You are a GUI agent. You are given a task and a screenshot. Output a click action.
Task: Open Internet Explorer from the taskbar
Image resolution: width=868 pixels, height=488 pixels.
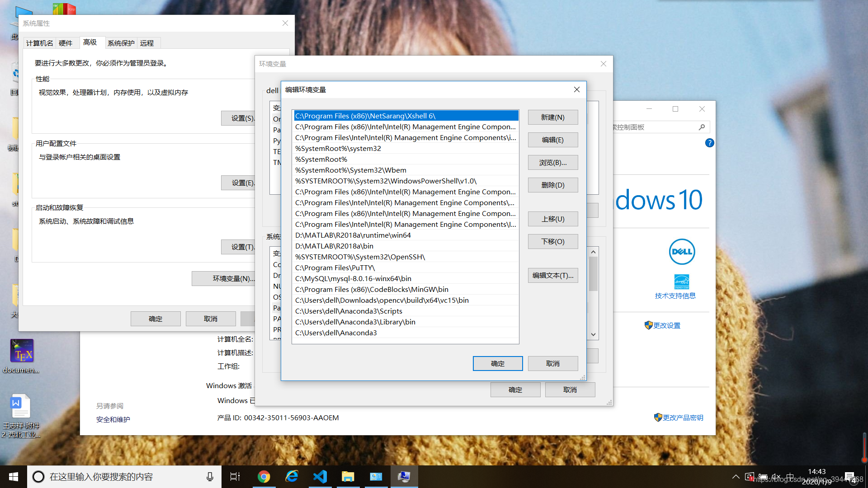pos(292,477)
